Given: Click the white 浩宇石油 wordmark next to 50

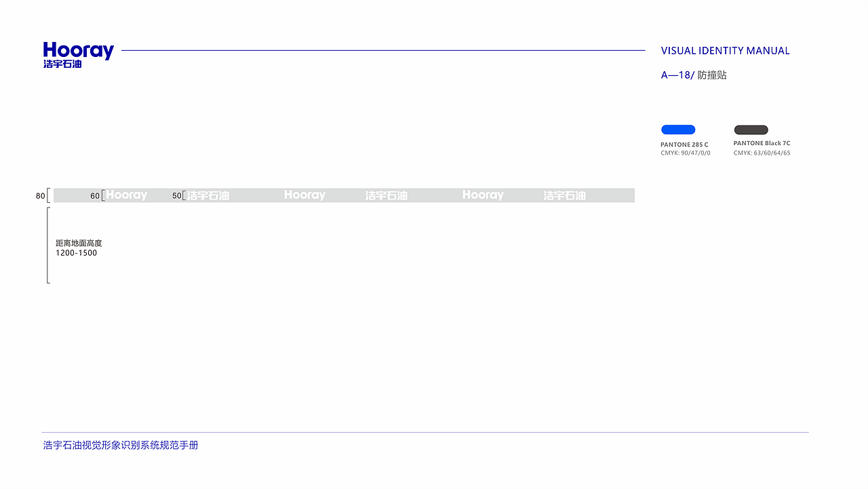Looking at the screenshot, I should (x=208, y=195).
